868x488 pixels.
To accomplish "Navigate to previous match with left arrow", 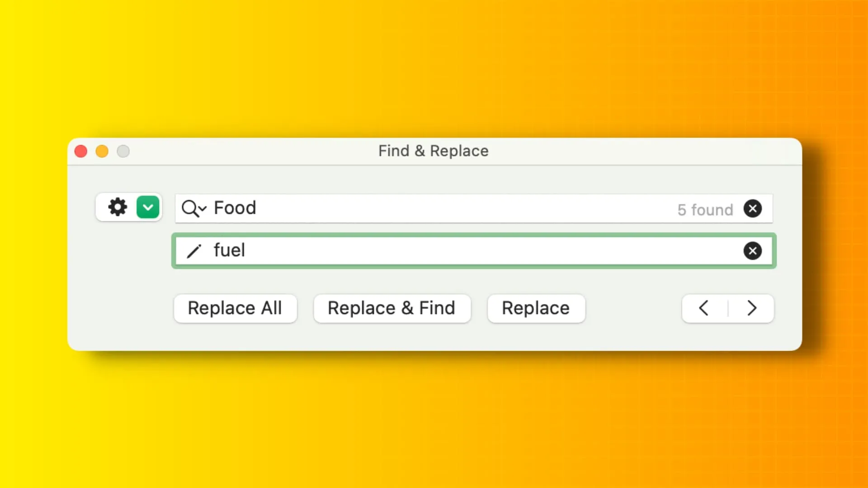I will point(704,308).
